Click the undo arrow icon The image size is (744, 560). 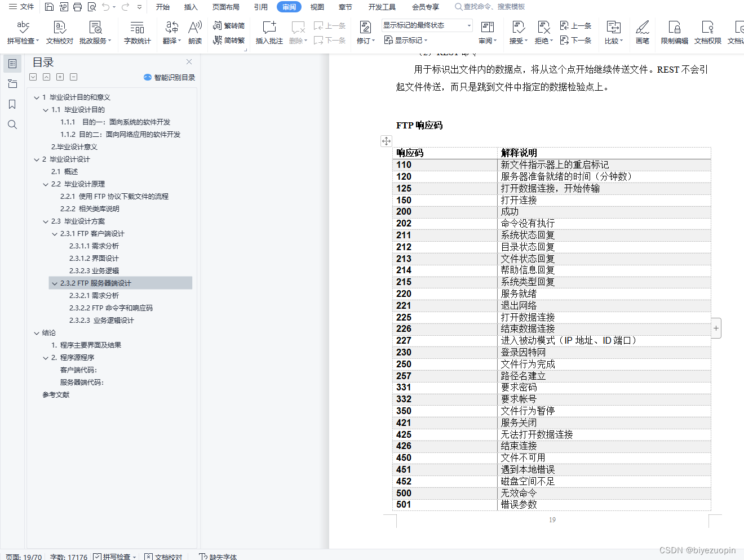point(105,7)
